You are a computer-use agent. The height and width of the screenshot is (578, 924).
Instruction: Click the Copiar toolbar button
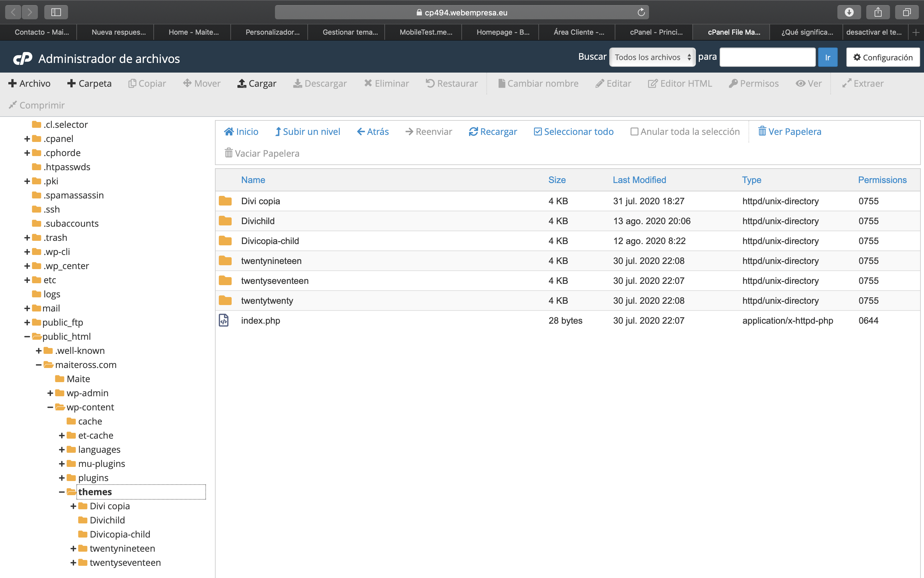point(147,83)
